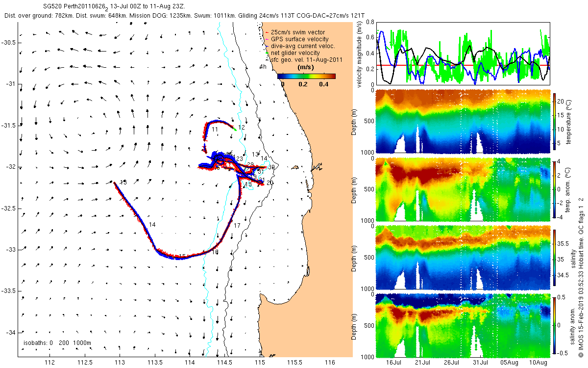Click the temperature anomaly depth section panel

pos(463,189)
